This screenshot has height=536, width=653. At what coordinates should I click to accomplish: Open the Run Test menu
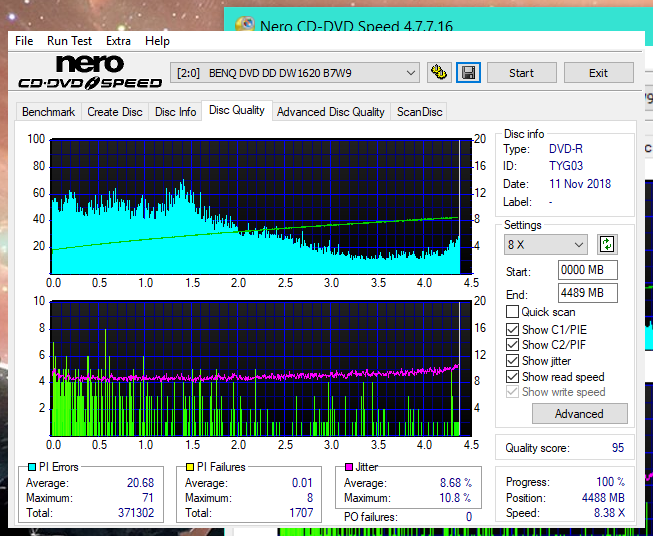point(69,41)
